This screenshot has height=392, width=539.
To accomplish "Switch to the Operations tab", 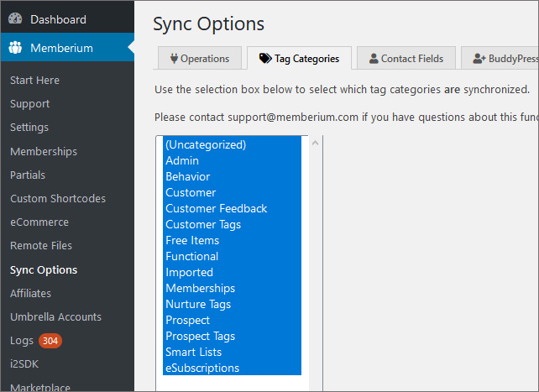I will [200, 58].
